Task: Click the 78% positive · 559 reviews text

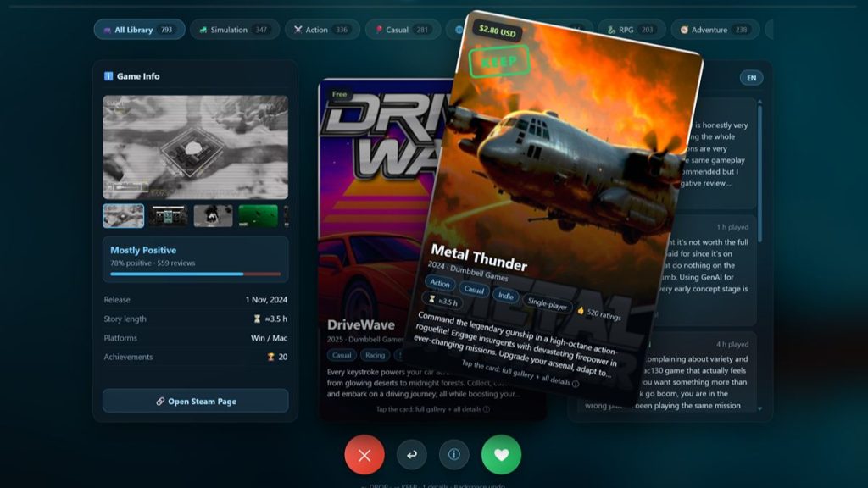Action: coord(153,263)
